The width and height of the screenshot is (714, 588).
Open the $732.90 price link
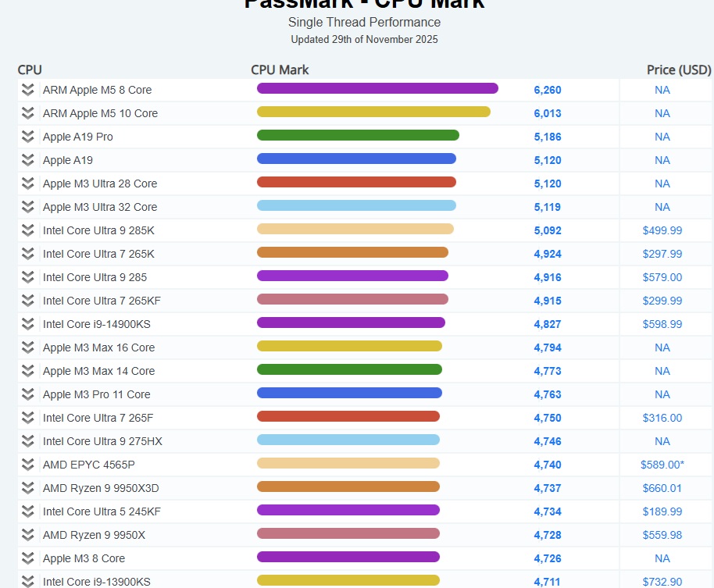(662, 582)
